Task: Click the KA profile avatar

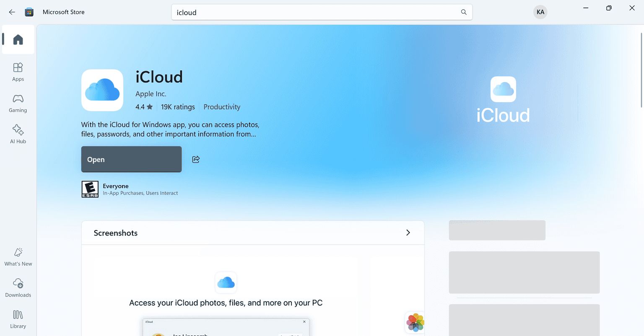Action: [540, 12]
